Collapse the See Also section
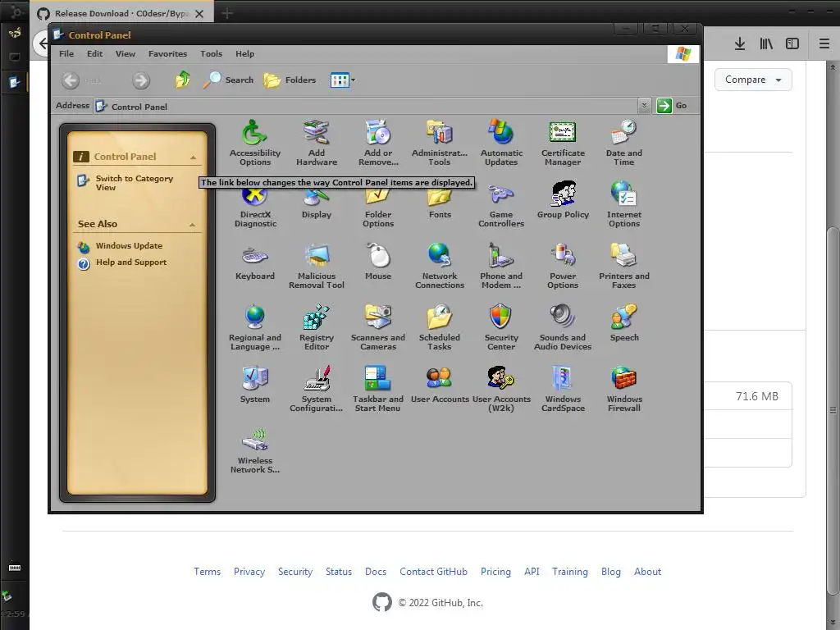The image size is (840, 630). [x=192, y=225]
